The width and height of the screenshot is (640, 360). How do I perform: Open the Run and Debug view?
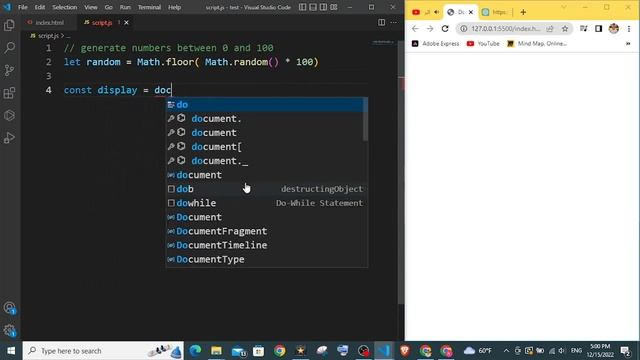tap(9, 138)
